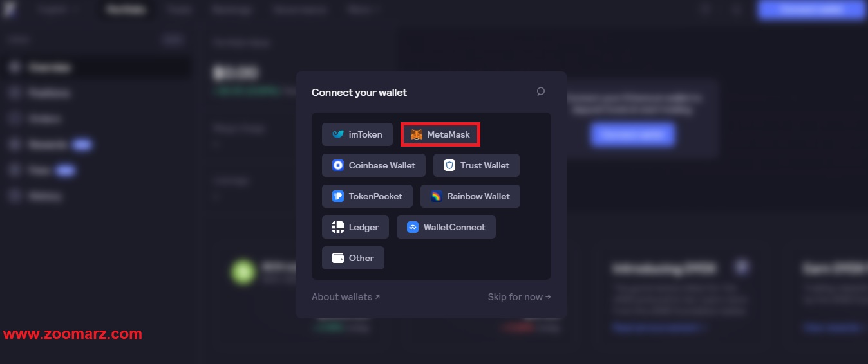The width and height of the screenshot is (868, 364).
Task: Follow the Skip for now link
Action: (519, 297)
